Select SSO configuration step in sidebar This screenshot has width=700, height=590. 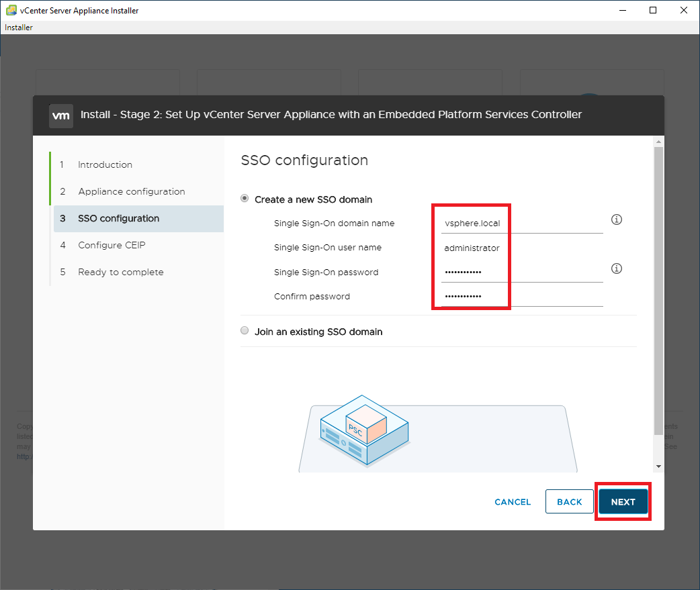[x=118, y=218]
